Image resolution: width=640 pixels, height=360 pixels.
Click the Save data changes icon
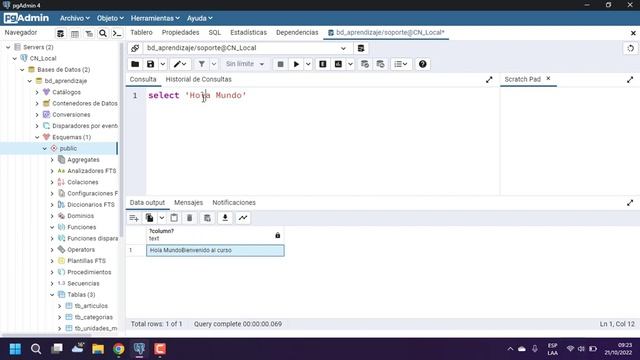coord(207,218)
